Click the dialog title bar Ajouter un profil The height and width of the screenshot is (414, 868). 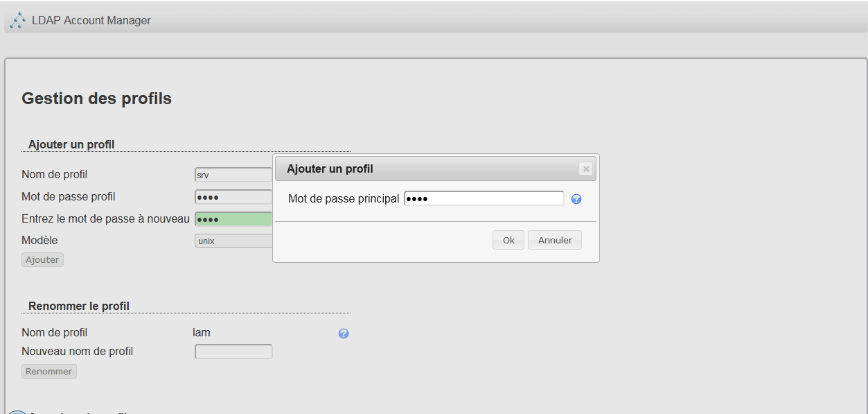click(416, 169)
